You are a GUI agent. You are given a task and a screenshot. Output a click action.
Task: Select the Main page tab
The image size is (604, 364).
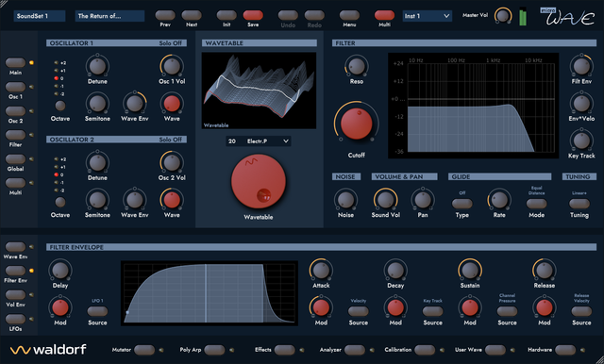coord(15,63)
